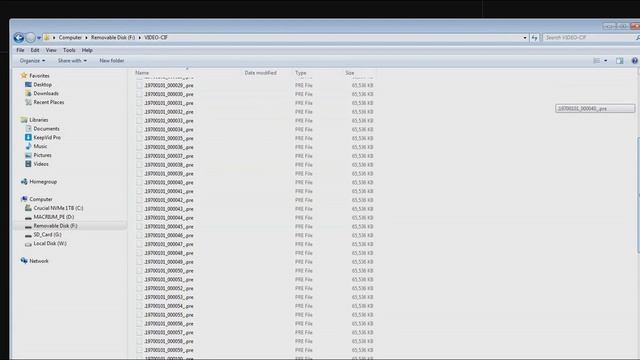This screenshot has width=640, height=360.
Task: Open the Help menu
Action: point(87,50)
